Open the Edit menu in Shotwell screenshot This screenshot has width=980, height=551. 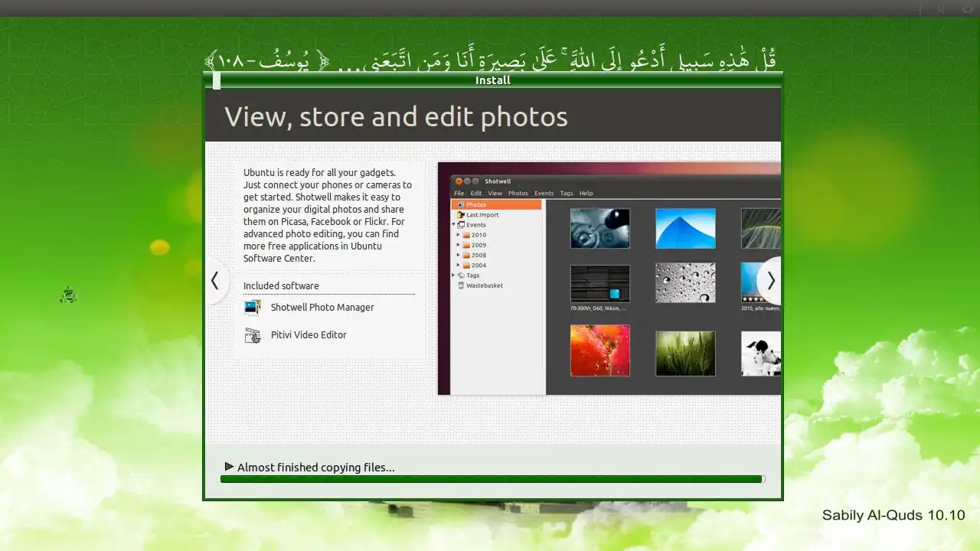pyautogui.click(x=476, y=194)
